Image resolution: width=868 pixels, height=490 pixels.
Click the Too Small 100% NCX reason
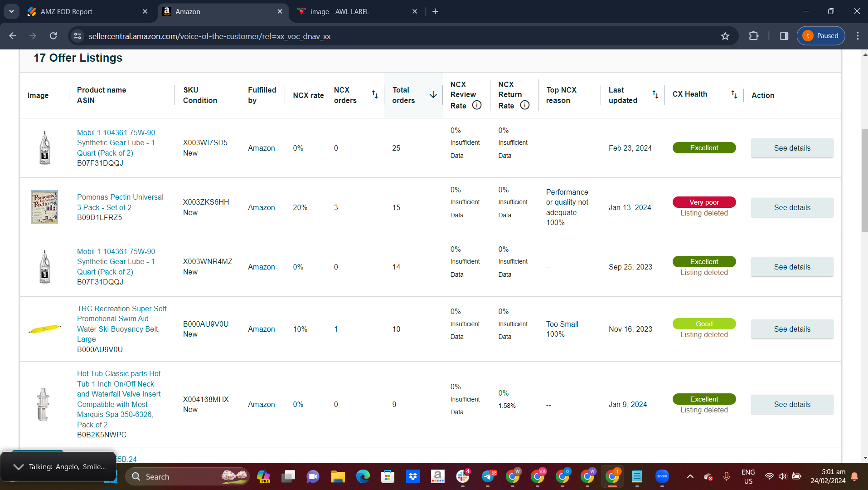click(x=562, y=329)
